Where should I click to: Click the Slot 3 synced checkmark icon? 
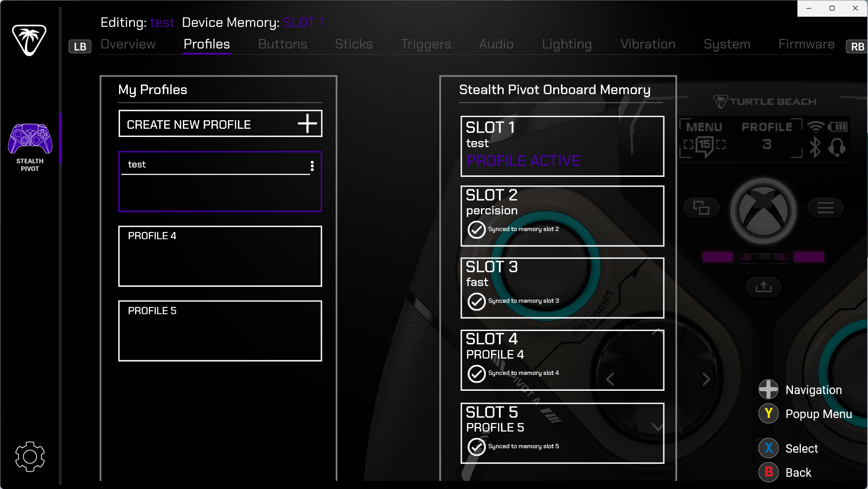click(476, 302)
